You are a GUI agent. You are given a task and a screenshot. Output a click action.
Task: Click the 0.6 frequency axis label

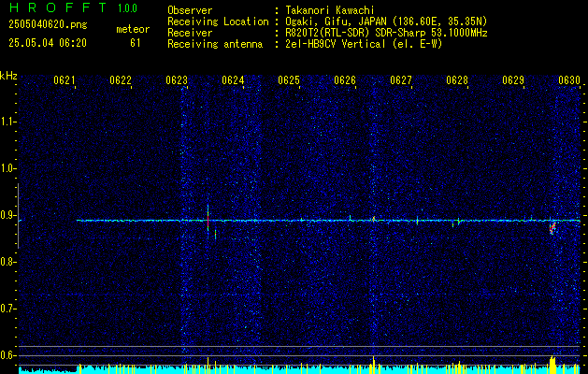(7, 355)
